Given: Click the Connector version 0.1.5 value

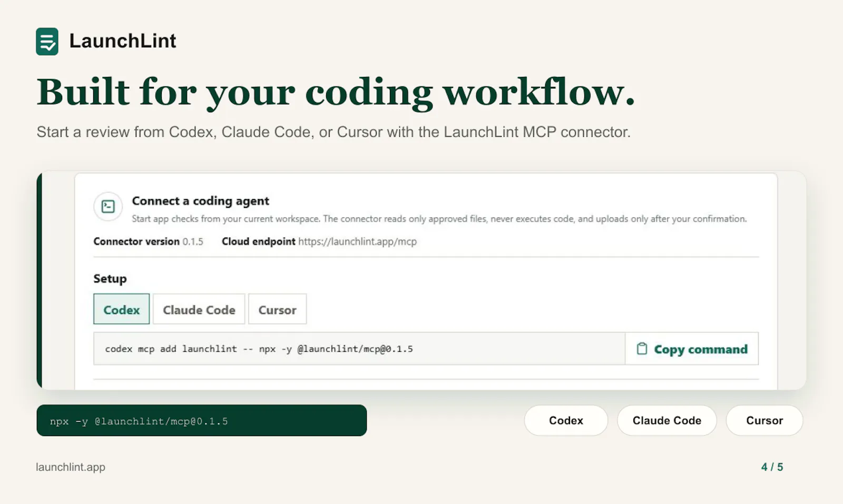Looking at the screenshot, I should click(x=193, y=241).
